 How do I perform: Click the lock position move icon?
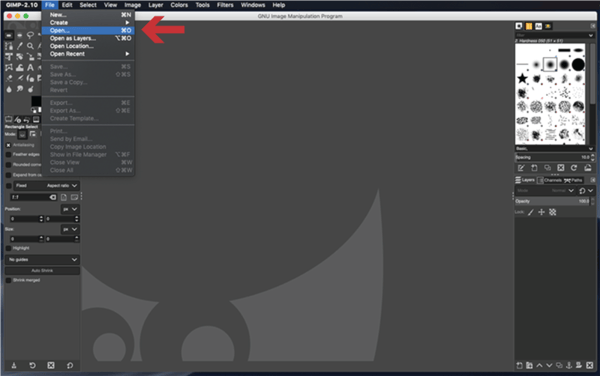(x=541, y=212)
